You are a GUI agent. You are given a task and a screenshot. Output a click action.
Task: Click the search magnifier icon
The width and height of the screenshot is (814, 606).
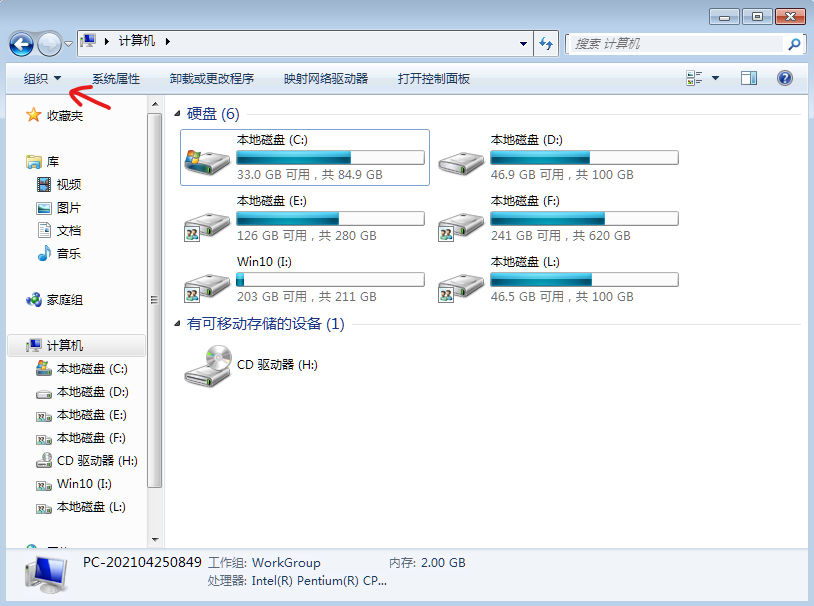pos(794,44)
